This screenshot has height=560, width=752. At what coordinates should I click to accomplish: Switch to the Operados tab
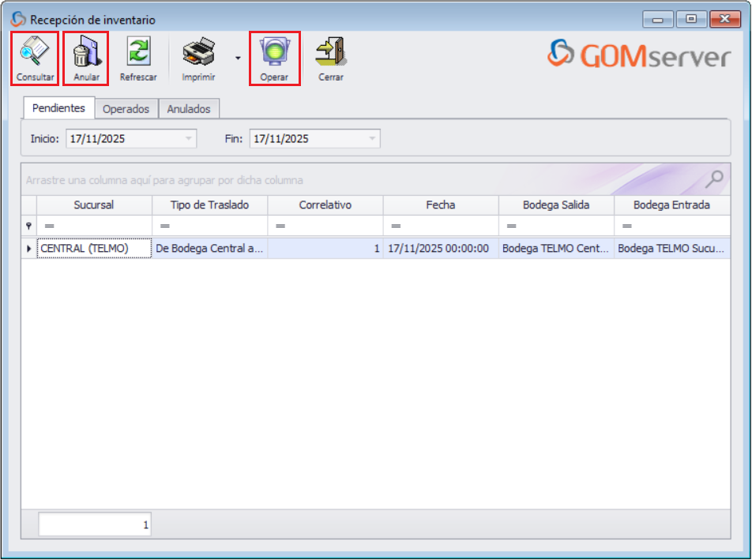[x=126, y=108]
